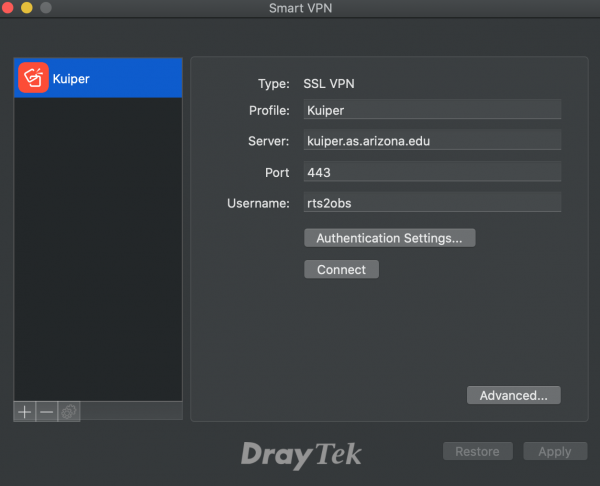The height and width of the screenshot is (486, 600).
Task: Minimize the Smart VPN window
Action: click(26, 7)
